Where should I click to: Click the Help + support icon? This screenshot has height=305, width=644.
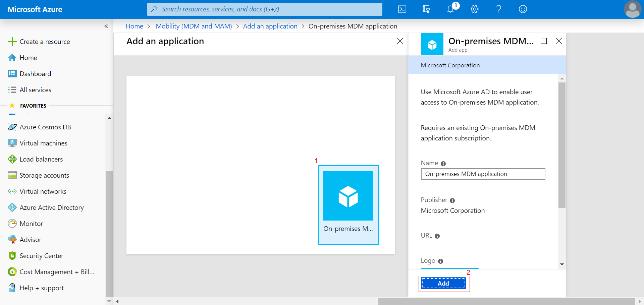pos(12,288)
